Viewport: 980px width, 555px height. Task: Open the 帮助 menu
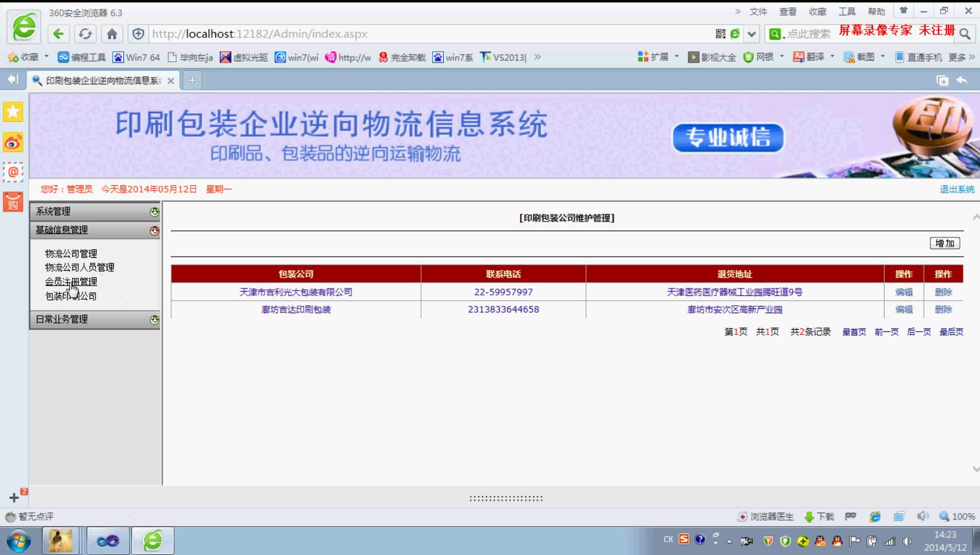point(877,12)
